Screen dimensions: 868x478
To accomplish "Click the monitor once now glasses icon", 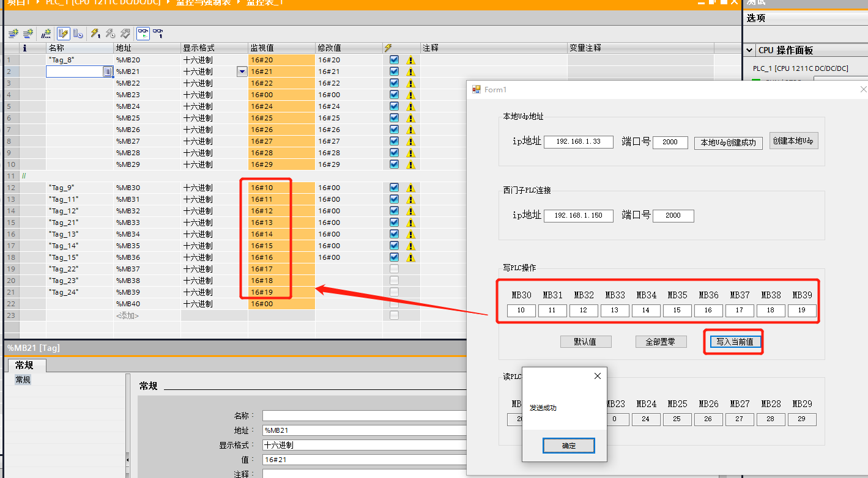I will (158, 33).
